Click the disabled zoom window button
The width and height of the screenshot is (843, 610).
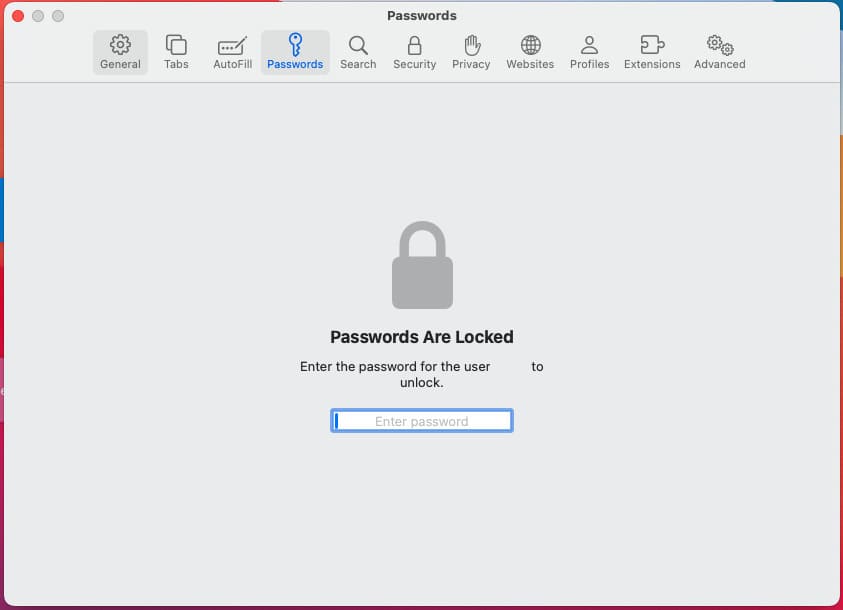click(58, 16)
